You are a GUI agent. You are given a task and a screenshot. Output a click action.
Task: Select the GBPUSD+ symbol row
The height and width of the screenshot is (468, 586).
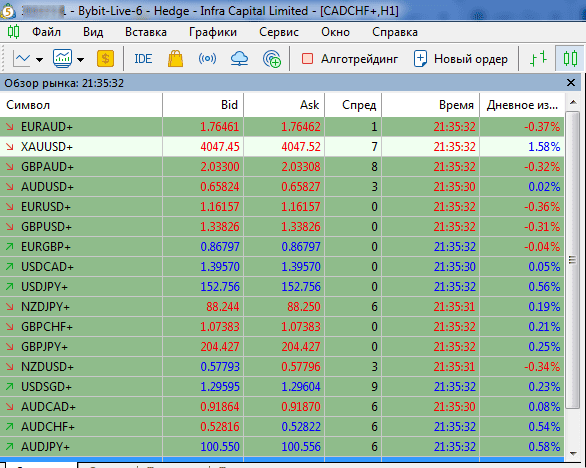point(282,227)
